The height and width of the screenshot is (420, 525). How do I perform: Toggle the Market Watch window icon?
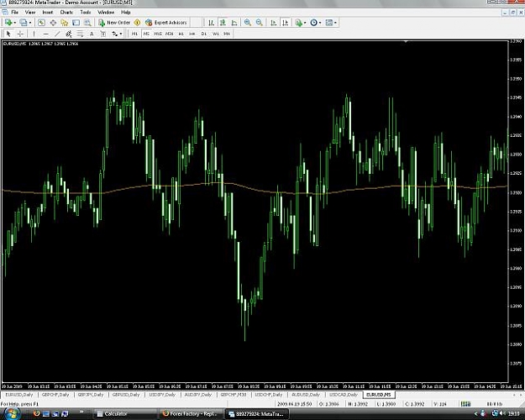(x=41, y=23)
